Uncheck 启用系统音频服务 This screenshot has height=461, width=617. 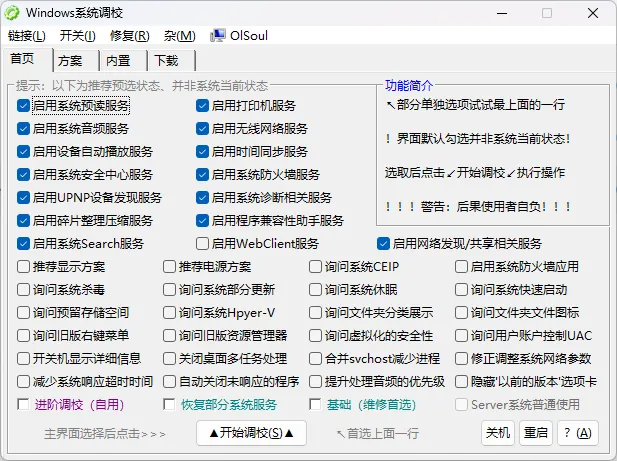pos(24,129)
